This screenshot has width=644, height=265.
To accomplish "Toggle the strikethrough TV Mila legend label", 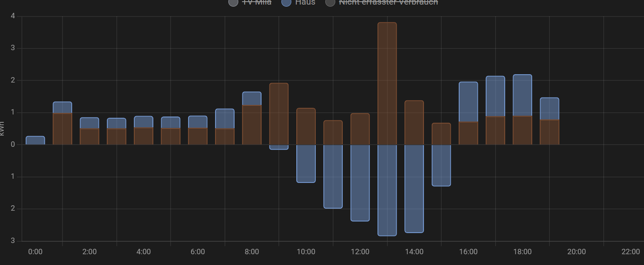I will click(x=257, y=2).
